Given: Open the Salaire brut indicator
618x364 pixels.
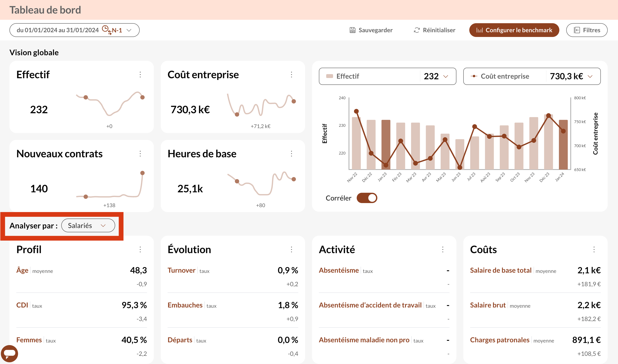Looking at the screenshot, I should point(488,305).
